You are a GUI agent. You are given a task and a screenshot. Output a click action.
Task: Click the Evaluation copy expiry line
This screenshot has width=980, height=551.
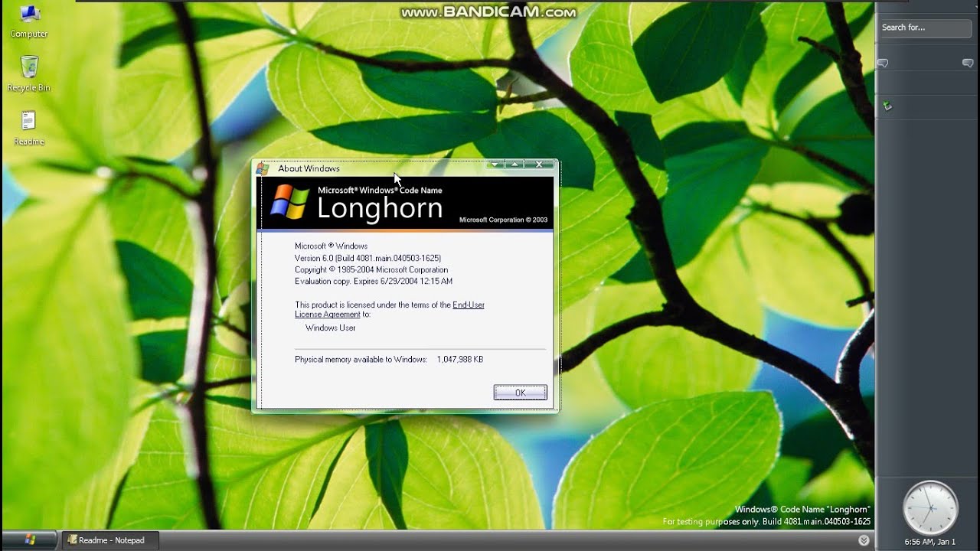point(374,281)
